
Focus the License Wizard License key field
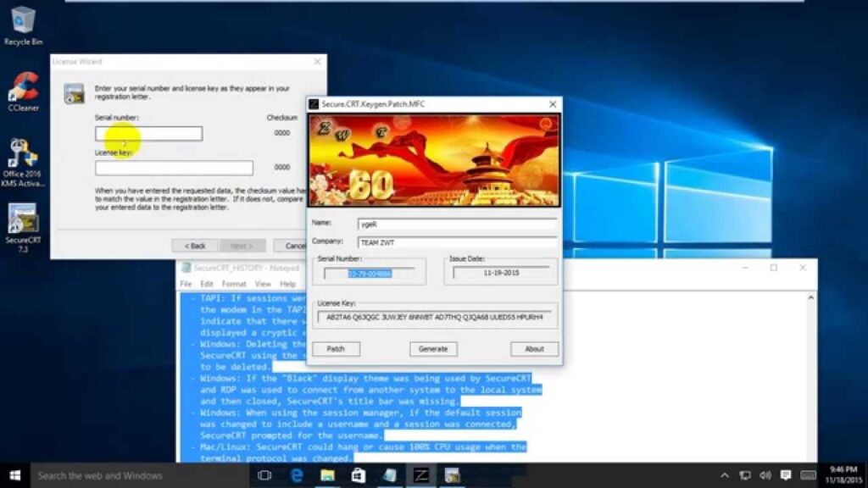pos(174,168)
